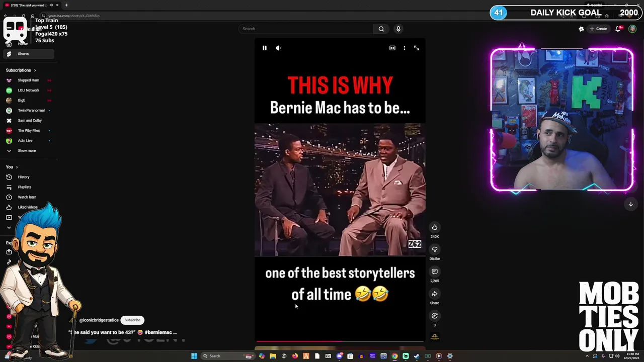Open Playlists in sidebar
This screenshot has width=644, height=362.
coord(28,187)
